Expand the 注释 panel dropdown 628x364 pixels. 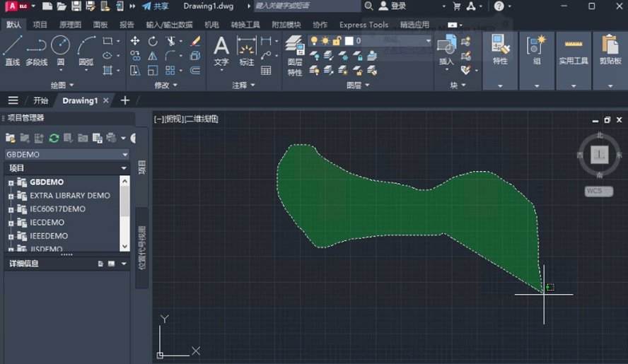[x=243, y=85]
